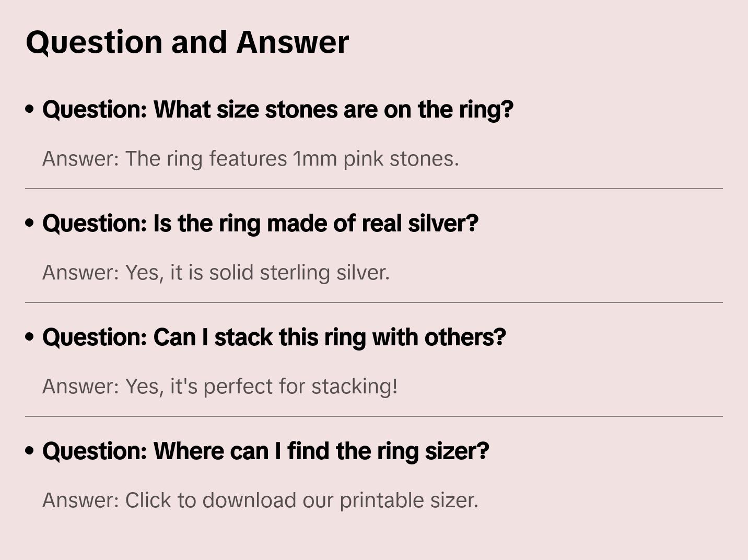This screenshot has height=560, width=748.
Task: Click the divider below the stacking answer
Action: pyautogui.click(x=374, y=416)
